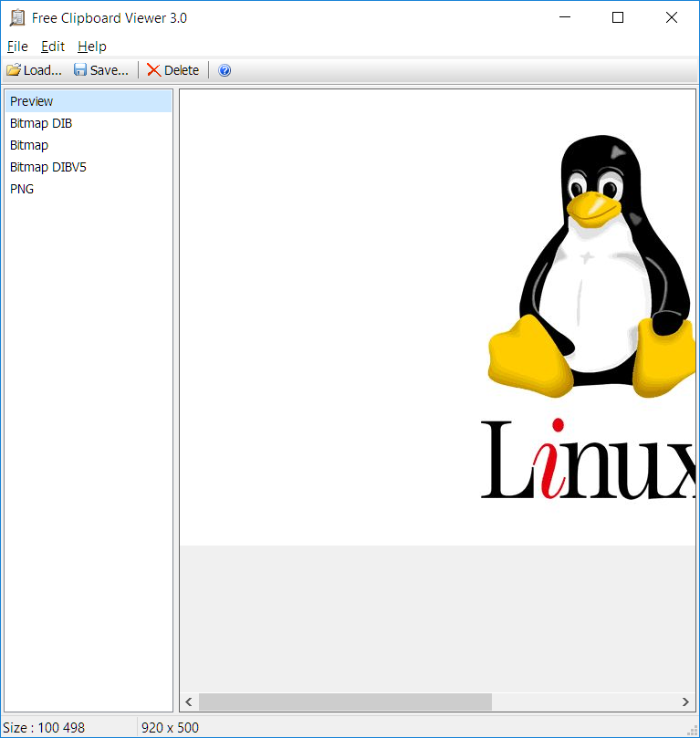This screenshot has height=738, width=700.
Task: Click the clipboard app icon in title bar
Action: click(x=17, y=18)
